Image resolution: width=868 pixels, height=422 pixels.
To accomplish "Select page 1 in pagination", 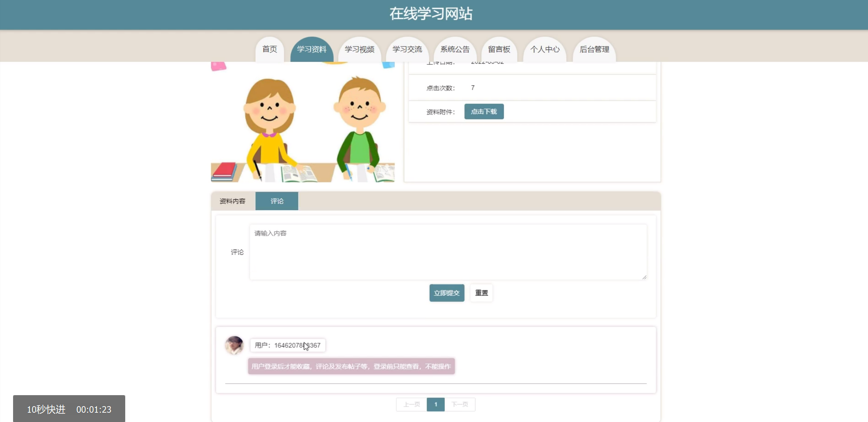I will pos(436,404).
